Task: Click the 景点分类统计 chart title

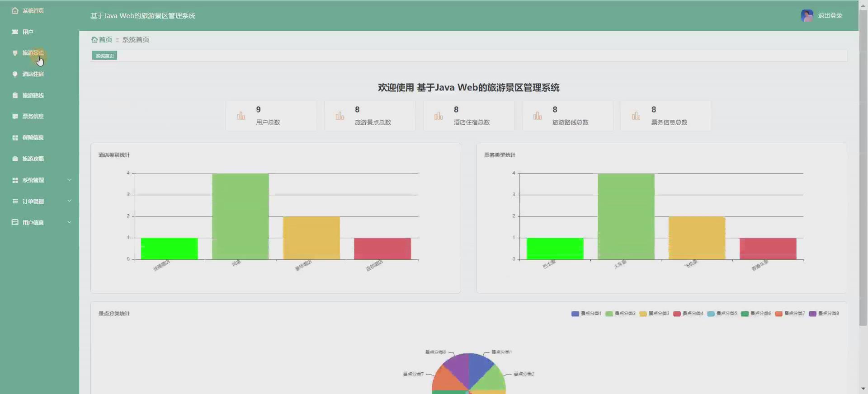Action: 114,314
